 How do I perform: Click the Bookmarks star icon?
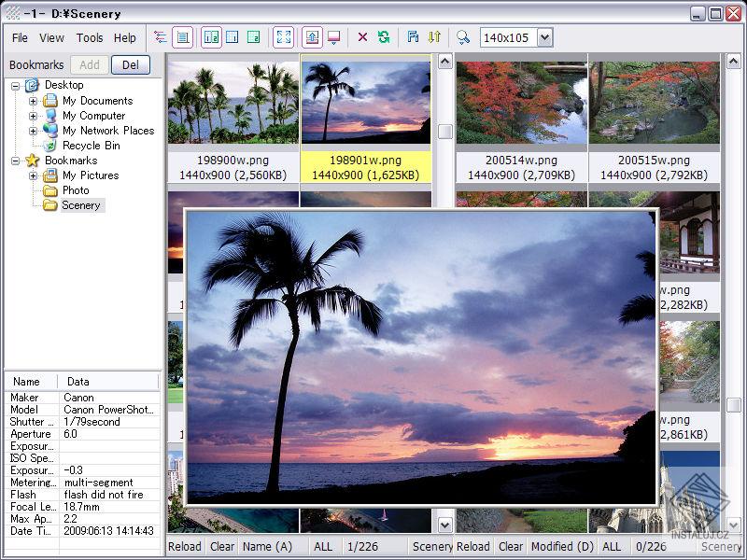[x=33, y=161]
